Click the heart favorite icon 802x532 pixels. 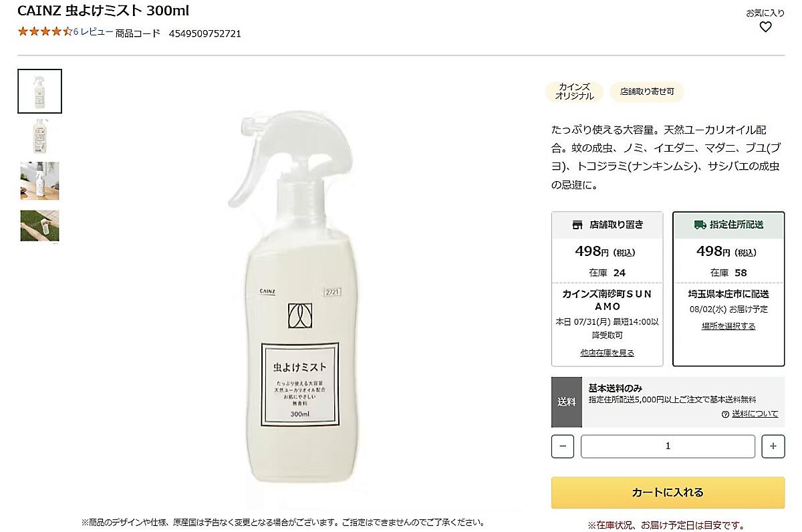coord(765,27)
